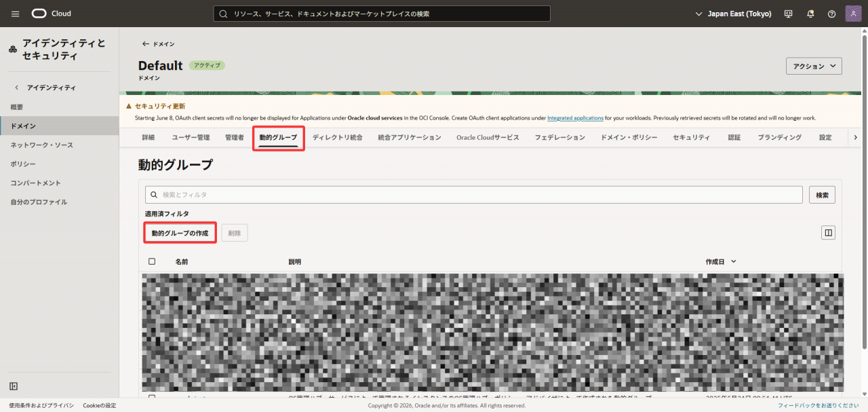Open the user profile avatar
The width and height of the screenshot is (868, 412).
tap(853, 14)
